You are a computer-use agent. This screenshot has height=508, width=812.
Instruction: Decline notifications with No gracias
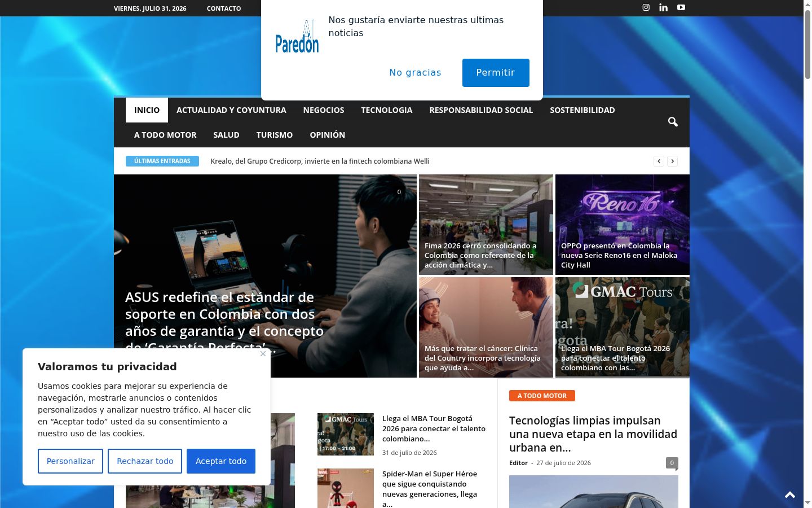pyautogui.click(x=415, y=73)
